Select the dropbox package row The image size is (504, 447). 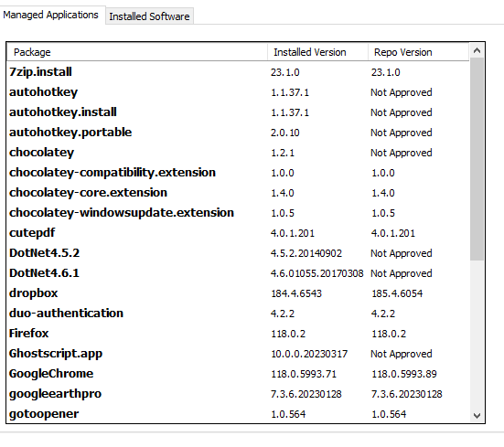tap(238, 293)
